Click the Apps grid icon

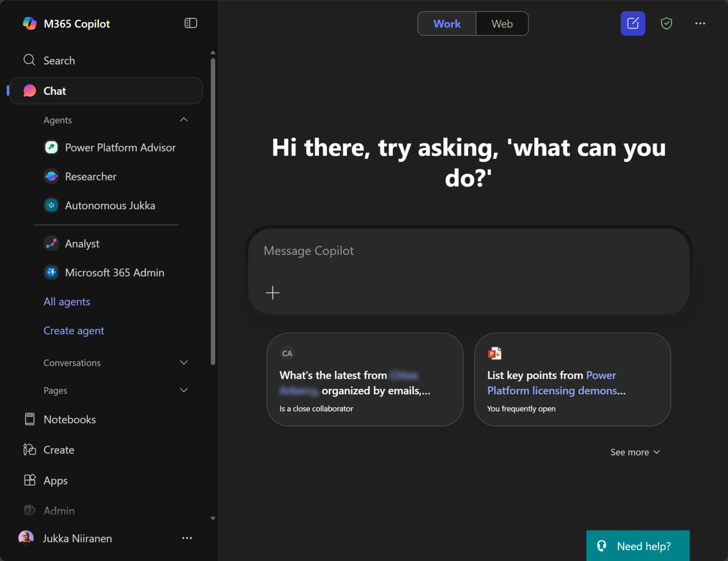[x=29, y=480]
